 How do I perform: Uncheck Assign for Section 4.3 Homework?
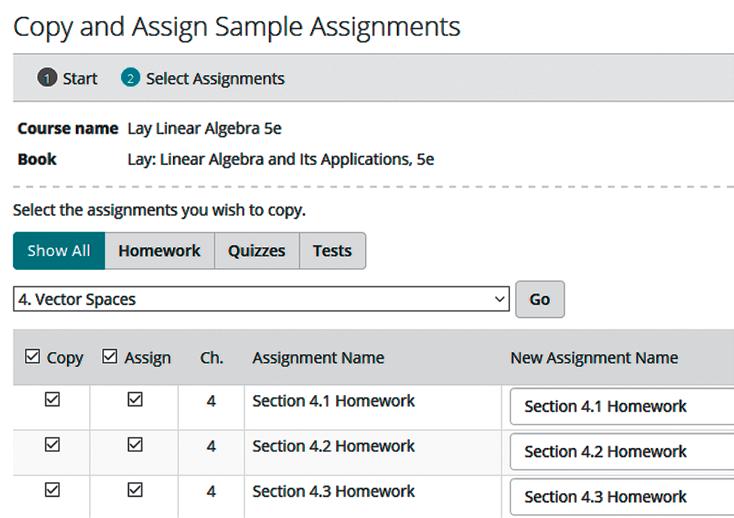click(x=135, y=490)
